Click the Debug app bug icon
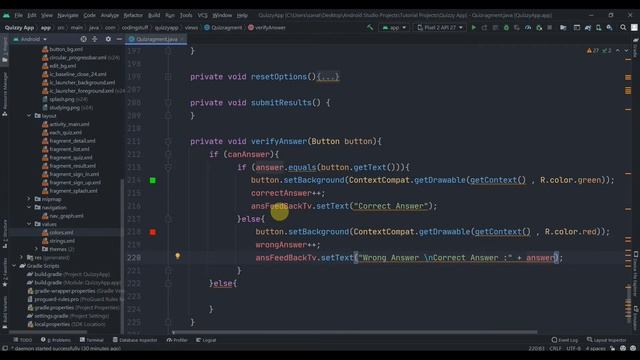This screenshot has width=640, height=360. (506, 27)
